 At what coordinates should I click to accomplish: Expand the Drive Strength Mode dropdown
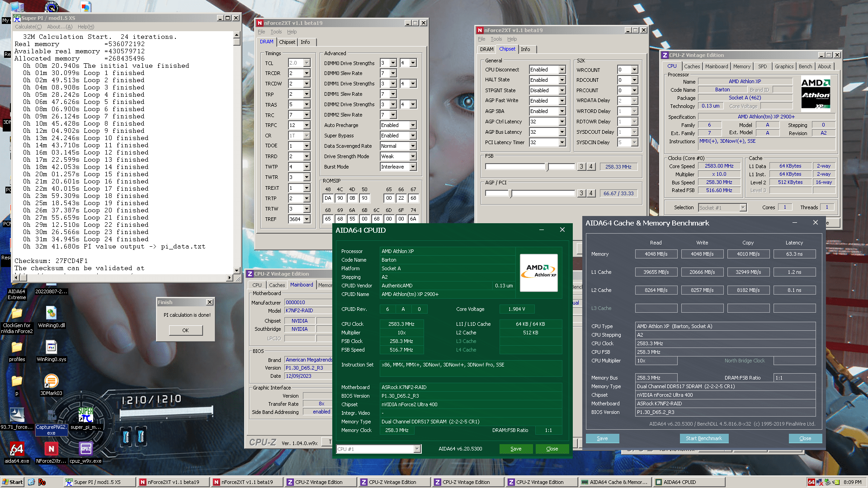(413, 156)
